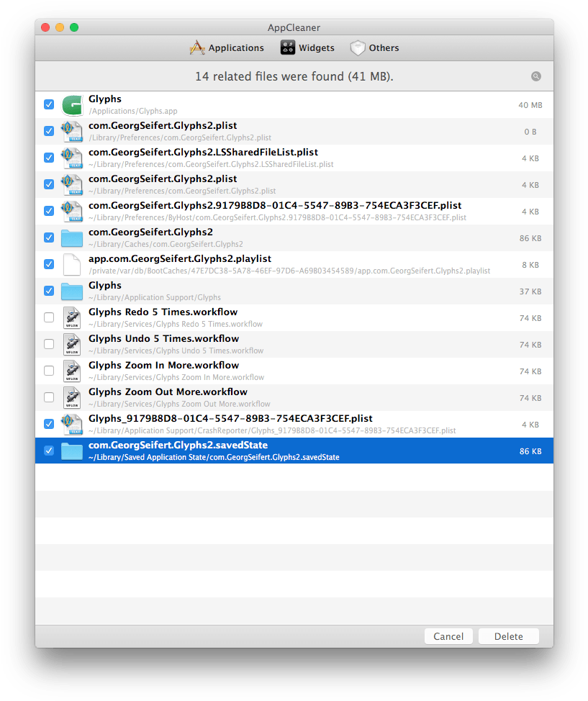This screenshot has height=701, width=588.
Task: Disable the com.GeorgSeifert.Glyphs2.savedState checkbox
Action: [x=48, y=450]
